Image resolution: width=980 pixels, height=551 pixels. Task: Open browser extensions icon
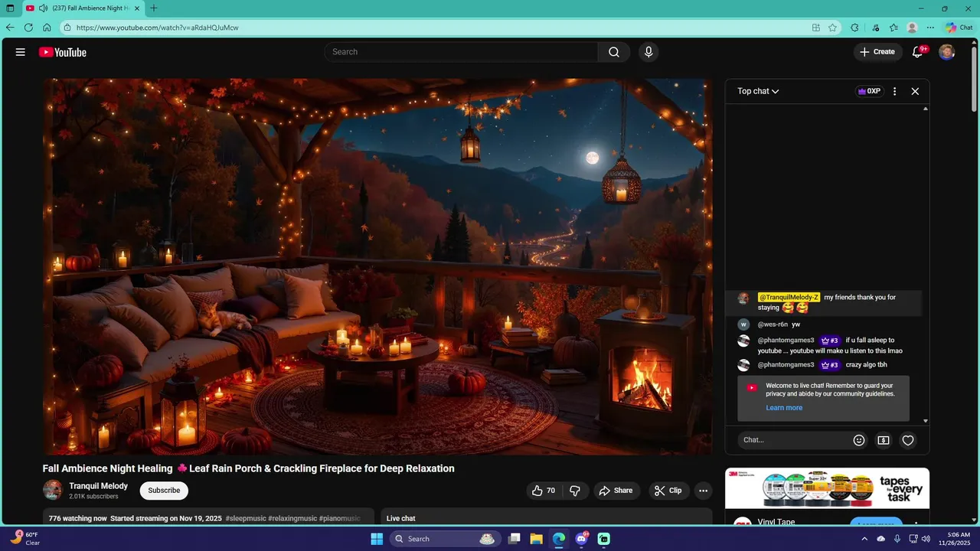pos(854,28)
